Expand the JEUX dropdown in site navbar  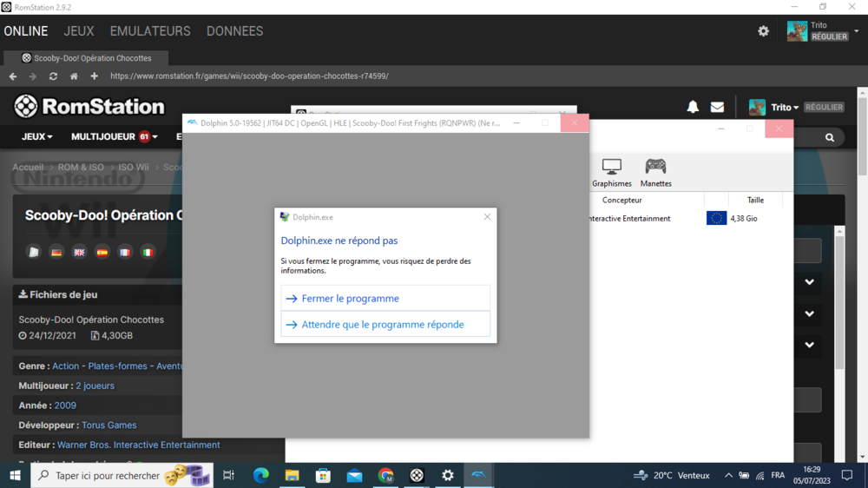click(36, 136)
